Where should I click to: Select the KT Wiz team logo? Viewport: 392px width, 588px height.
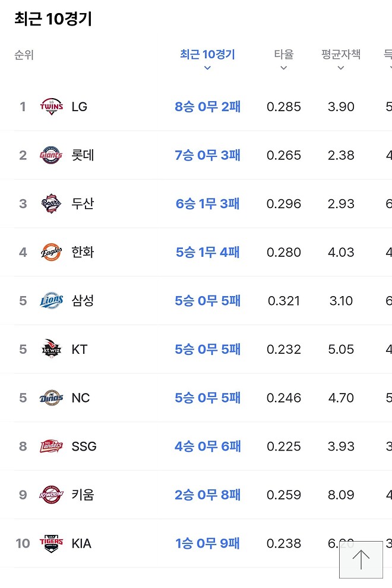52,349
